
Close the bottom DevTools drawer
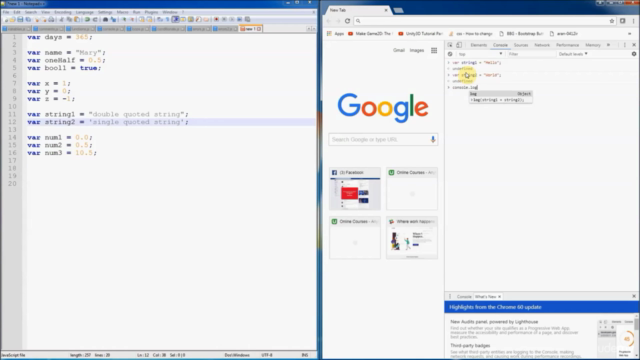point(634,296)
